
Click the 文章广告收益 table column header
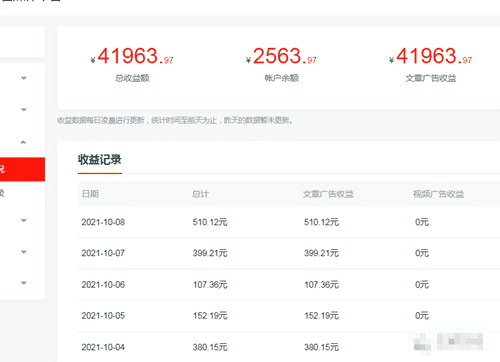[x=328, y=194]
